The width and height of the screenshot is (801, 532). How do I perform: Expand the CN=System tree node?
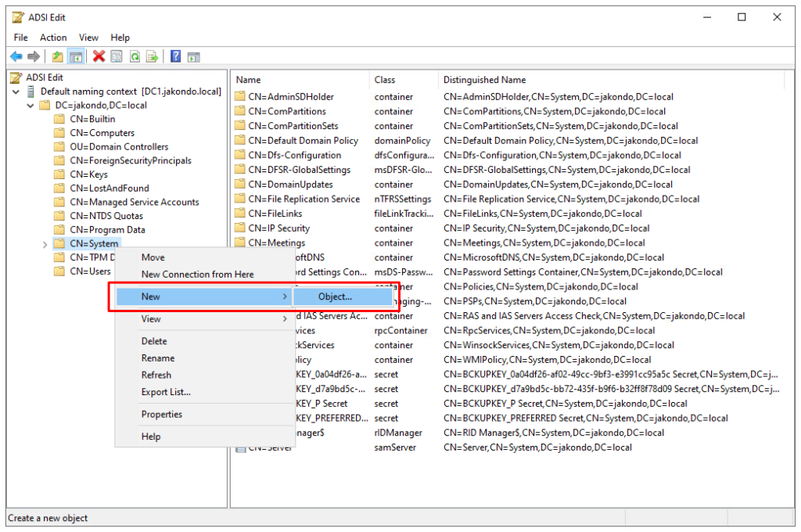[45, 243]
